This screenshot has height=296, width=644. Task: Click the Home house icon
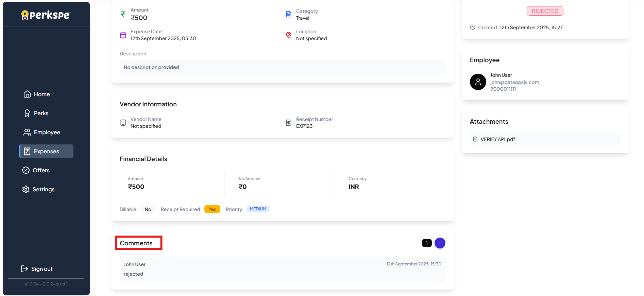pos(27,94)
